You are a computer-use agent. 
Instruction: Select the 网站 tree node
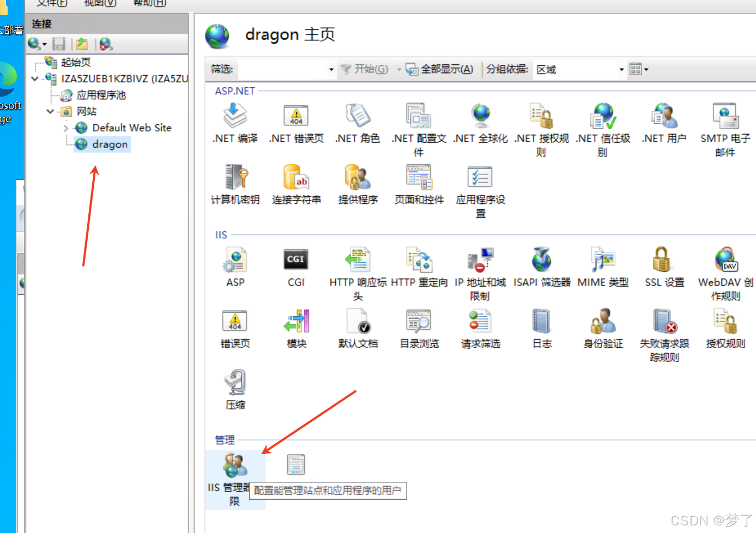86,111
